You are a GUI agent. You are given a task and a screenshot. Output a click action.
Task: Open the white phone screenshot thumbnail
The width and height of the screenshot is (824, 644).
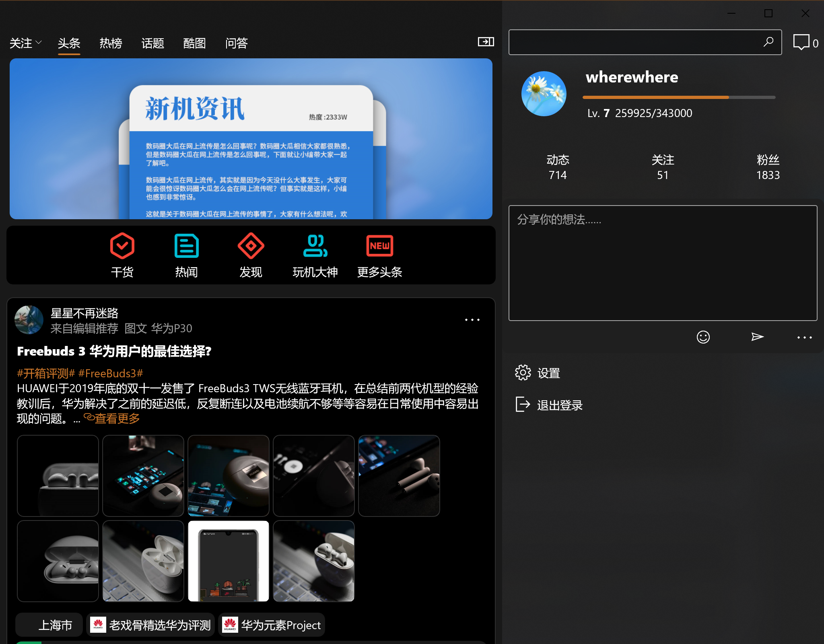click(228, 561)
